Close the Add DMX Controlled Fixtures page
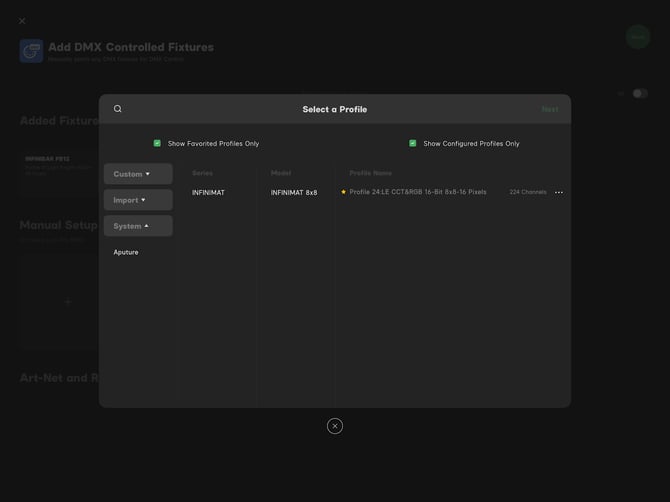 pos(22,21)
